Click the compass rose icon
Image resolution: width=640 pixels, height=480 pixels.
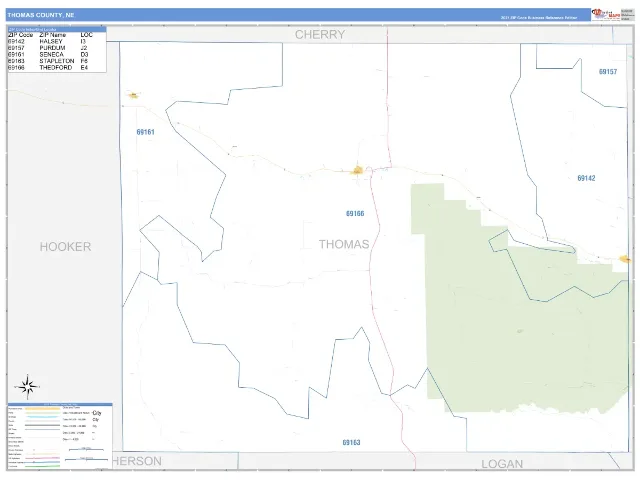27,387
